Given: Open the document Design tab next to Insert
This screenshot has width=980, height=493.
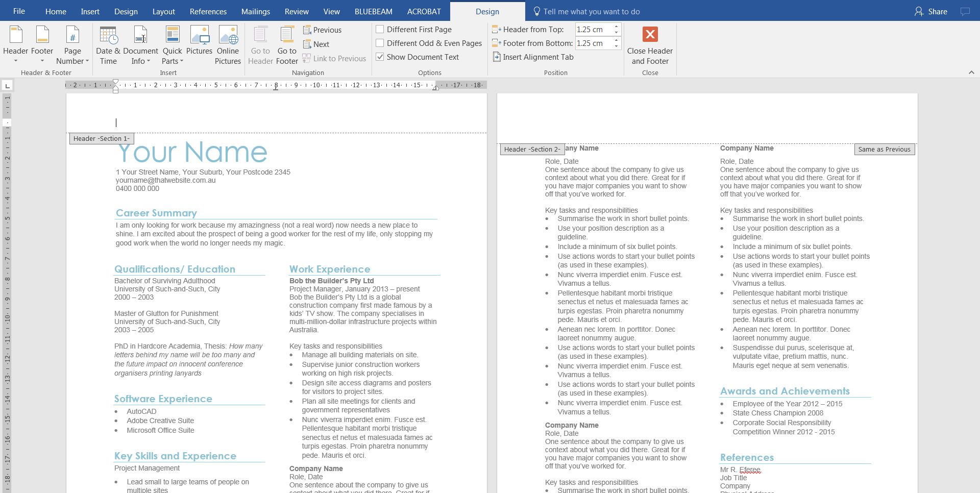Looking at the screenshot, I should 126,11.
